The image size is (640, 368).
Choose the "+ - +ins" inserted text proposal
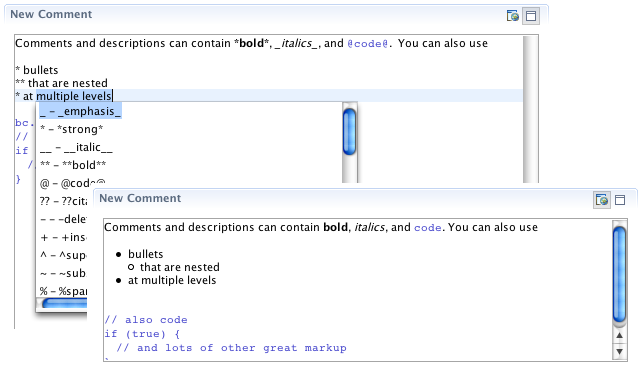point(63,237)
